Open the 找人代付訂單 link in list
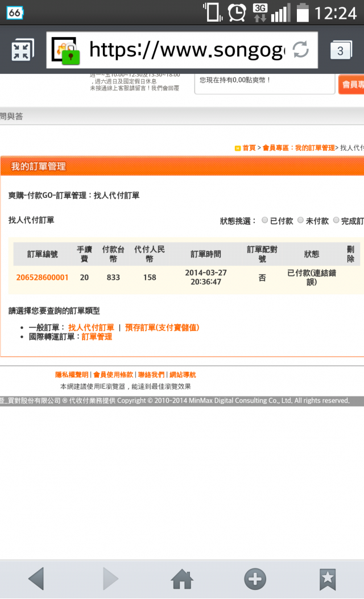Image resolution: width=364 pixels, height=599 pixels. [91, 328]
